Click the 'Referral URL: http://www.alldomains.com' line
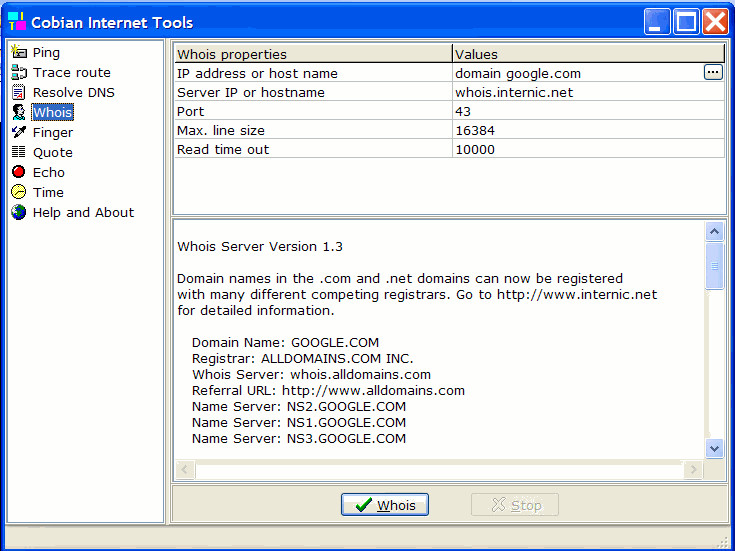This screenshot has width=735, height=551. (x=328, y=390)
